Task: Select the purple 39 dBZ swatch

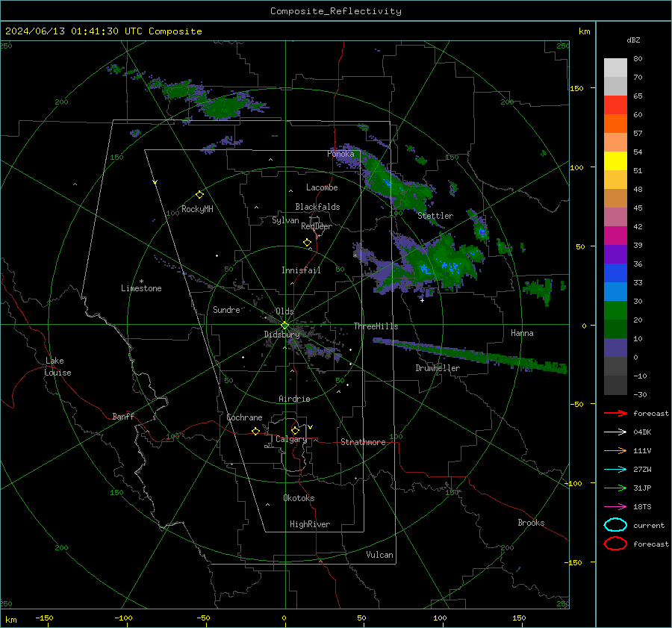Action: click(615, 254)
